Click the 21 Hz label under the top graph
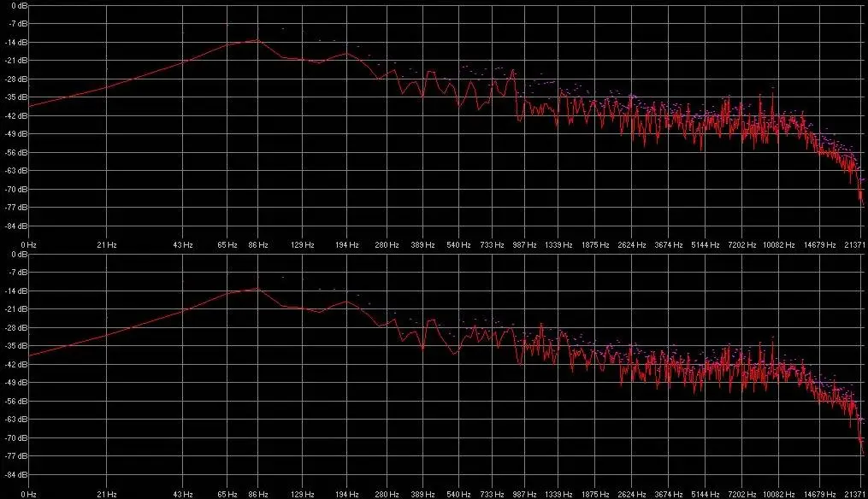Image resolution: width=868 pixels, height=499 pixels. point(106,244)
